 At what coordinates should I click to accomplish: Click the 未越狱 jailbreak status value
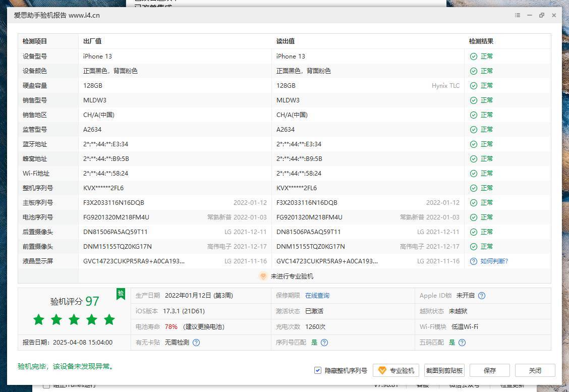tap(458, 311)
